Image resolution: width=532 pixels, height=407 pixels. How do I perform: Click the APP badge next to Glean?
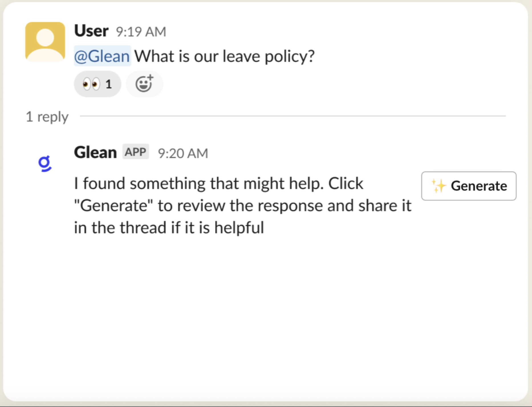[135, 152]
